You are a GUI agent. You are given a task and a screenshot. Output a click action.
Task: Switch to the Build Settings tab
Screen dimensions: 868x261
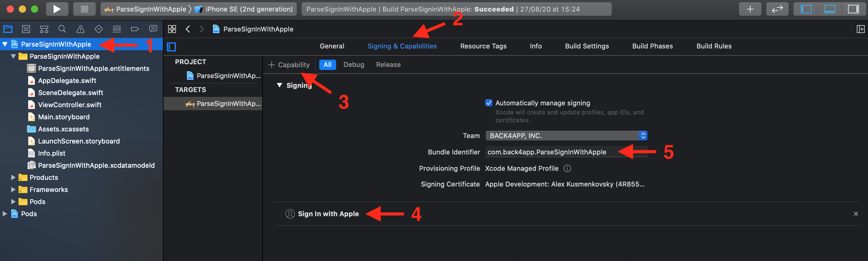(587, 46)
